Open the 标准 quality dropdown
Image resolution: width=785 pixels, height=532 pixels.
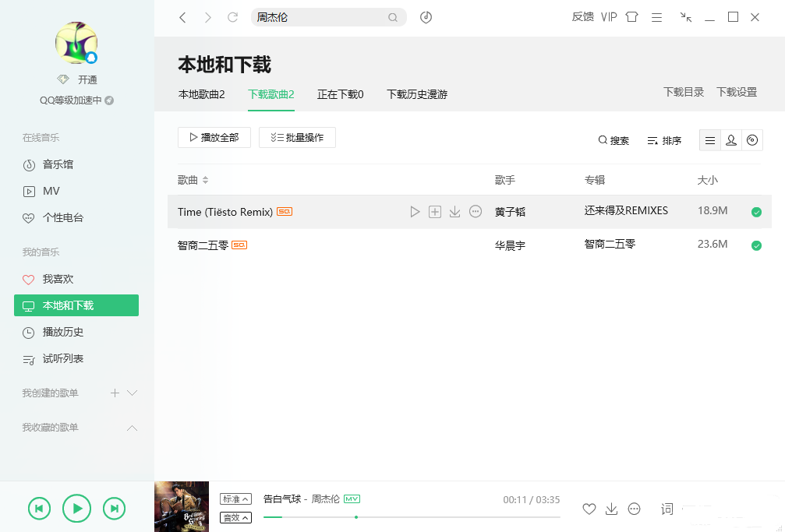click(235, 499)
